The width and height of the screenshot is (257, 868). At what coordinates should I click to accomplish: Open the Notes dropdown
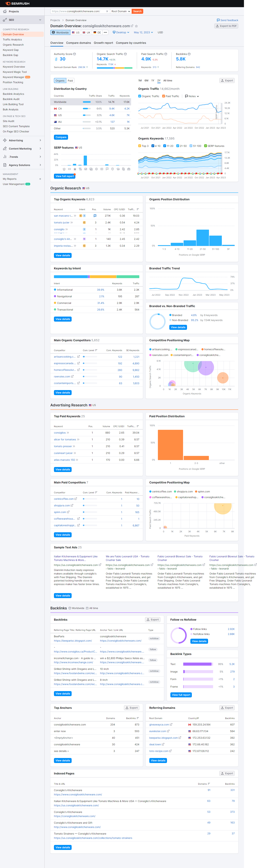click(x=192, y=96)
